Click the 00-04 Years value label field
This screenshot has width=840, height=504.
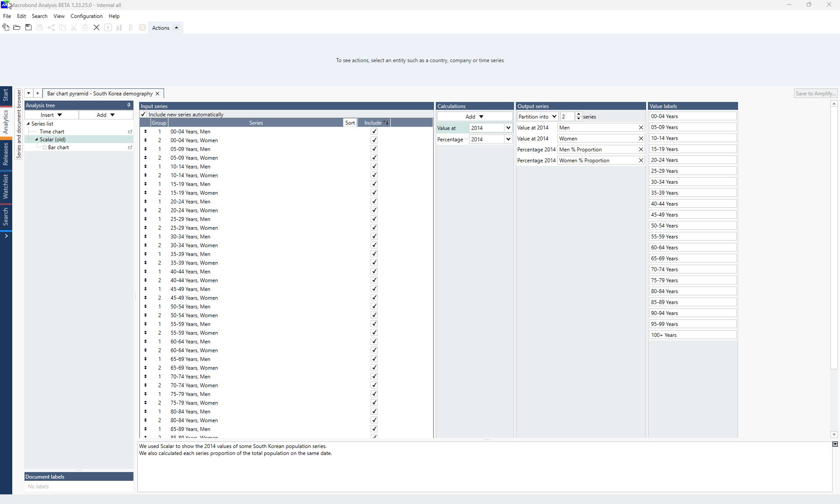693,116
